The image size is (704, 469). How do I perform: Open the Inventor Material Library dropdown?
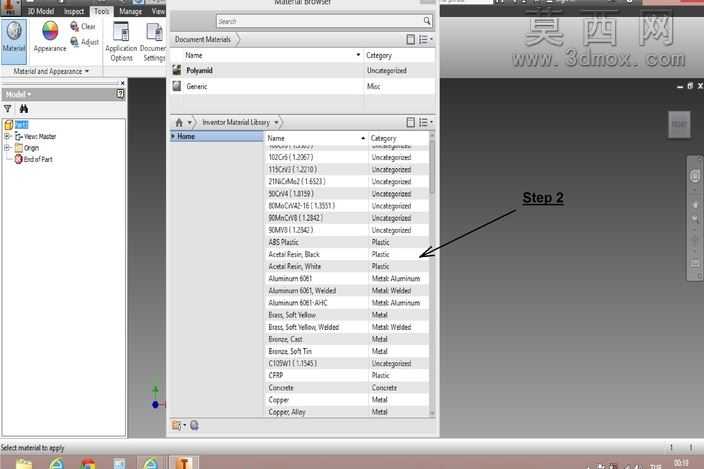277,122
